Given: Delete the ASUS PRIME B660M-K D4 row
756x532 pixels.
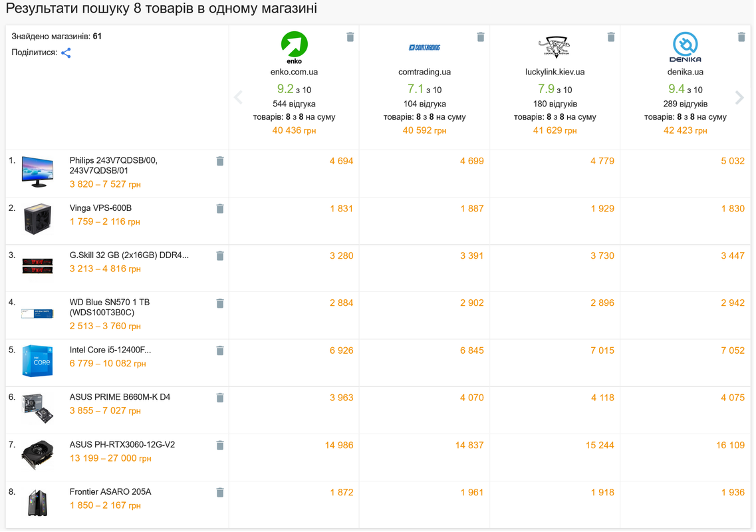Looking at the screenshot, I should click(x=221, y=399).
